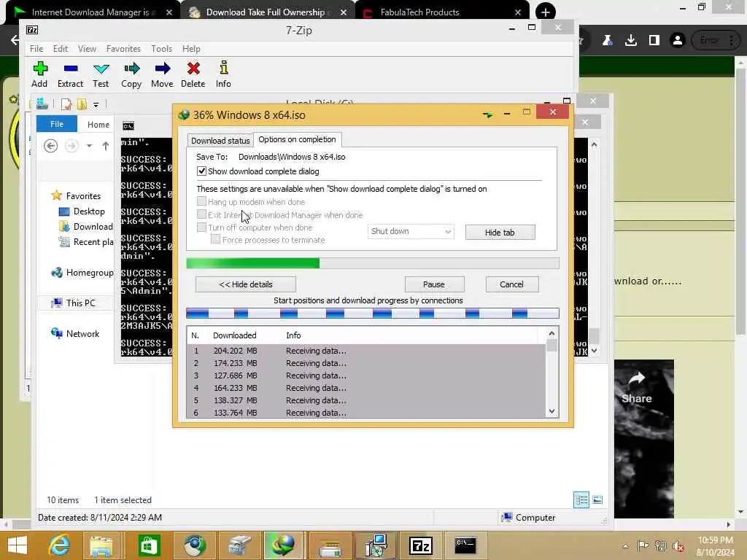
Task: Open the 7-Zip Tools menu
Action: tap(161, 49)
